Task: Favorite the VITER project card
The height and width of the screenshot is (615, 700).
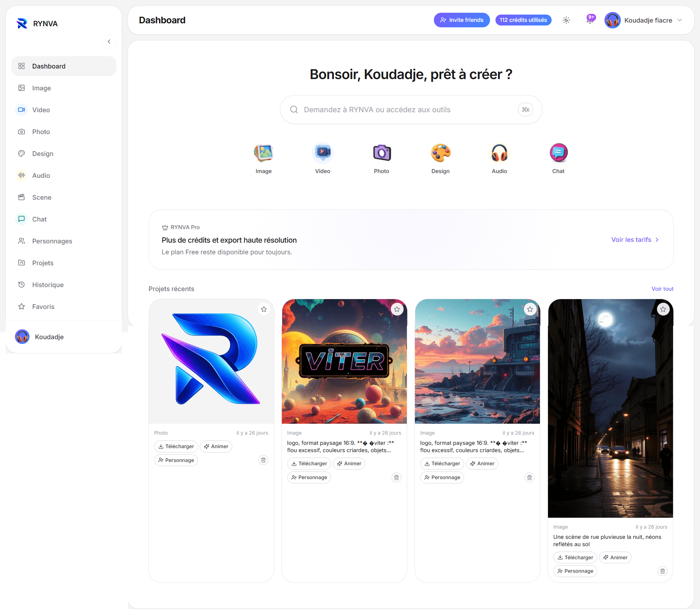Action: click(x=397, y=309)
